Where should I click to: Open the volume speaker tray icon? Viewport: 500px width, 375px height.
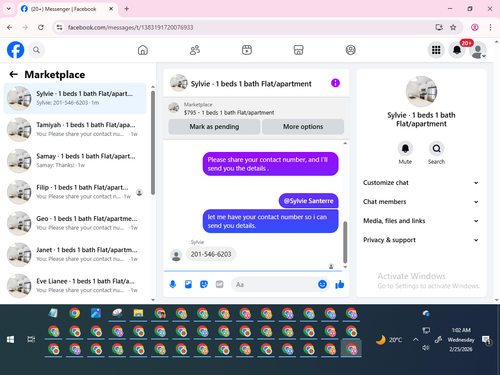(426, 348)
